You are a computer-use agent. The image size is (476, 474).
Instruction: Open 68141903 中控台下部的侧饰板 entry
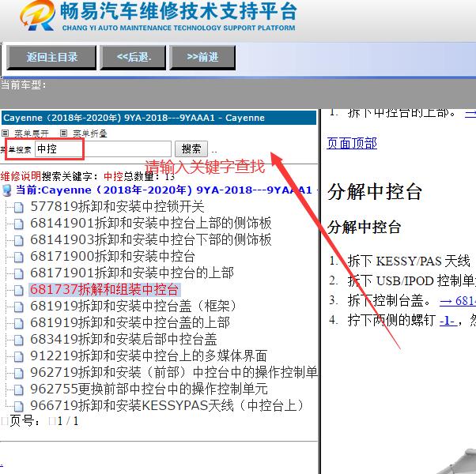(x=150, y=240)
